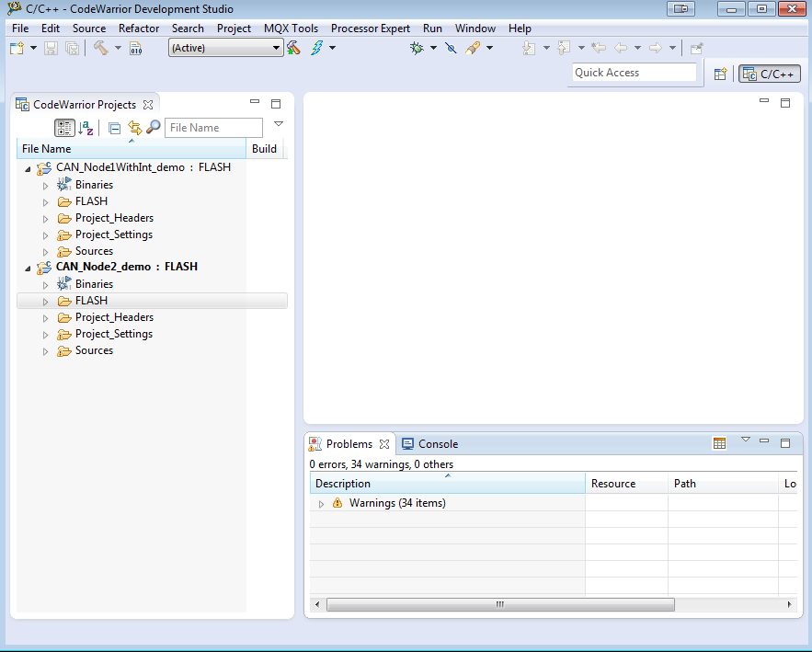Open the MQX Tools menu
The image size is (812, 652).
tap(291, 29)
